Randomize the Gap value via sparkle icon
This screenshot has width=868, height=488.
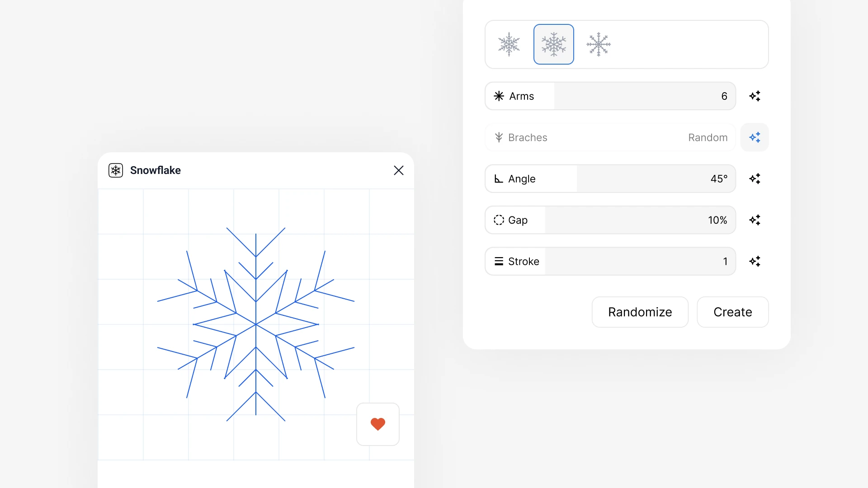[755, 220]
